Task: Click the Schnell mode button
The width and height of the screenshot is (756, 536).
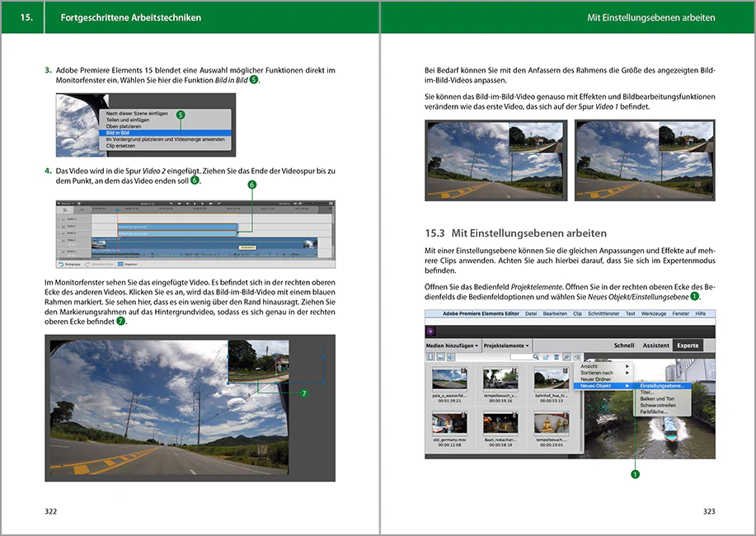Action: pos(623,345)
